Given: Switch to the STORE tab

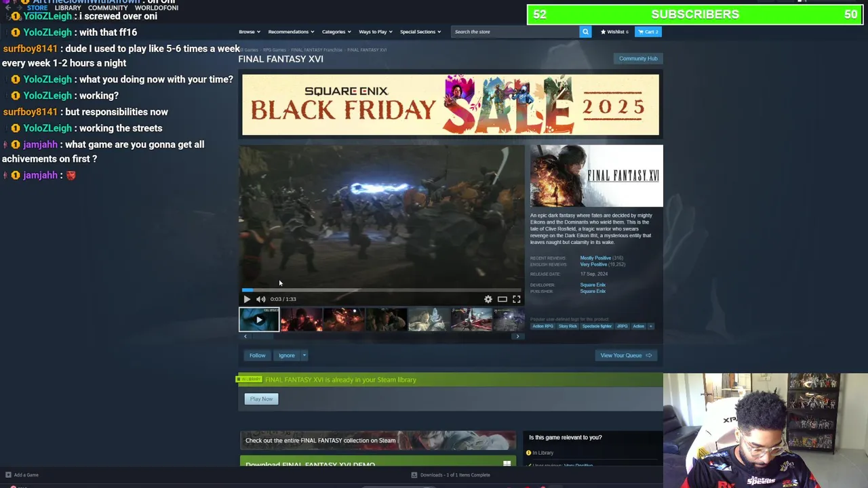Looking at the screenshot, I should 37,8.
